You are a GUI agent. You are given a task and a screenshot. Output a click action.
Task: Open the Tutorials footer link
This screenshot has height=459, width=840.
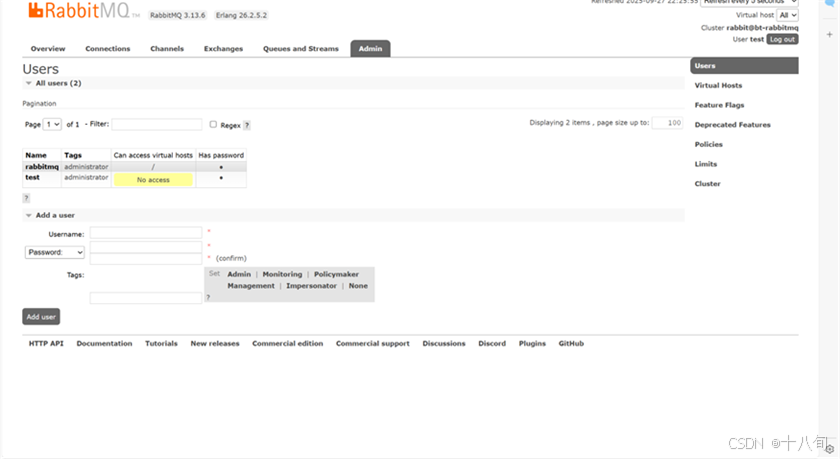[x=161, y=344]
